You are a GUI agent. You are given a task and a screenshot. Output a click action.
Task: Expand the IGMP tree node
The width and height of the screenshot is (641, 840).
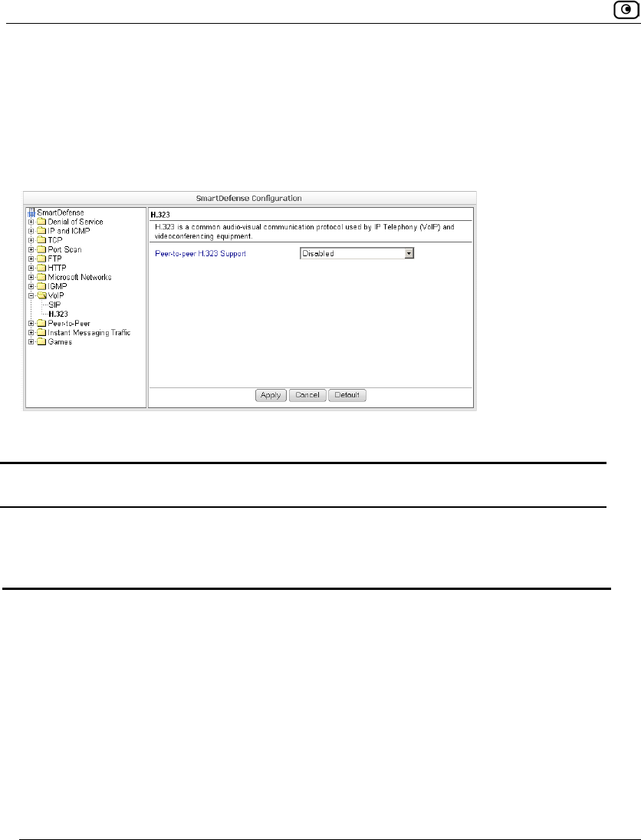[31, 287]
